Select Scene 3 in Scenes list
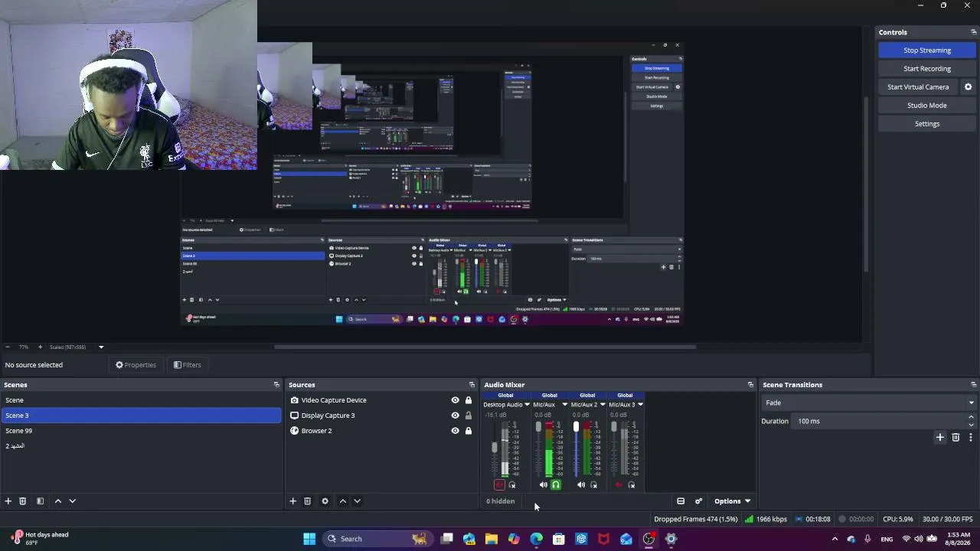This screenshot has height=551, width=980. (142, 416)
